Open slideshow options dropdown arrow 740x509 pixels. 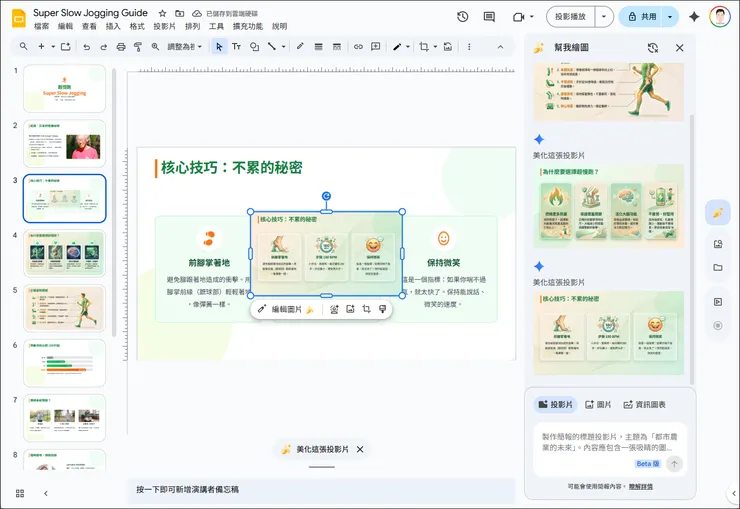tap(604, 17)
